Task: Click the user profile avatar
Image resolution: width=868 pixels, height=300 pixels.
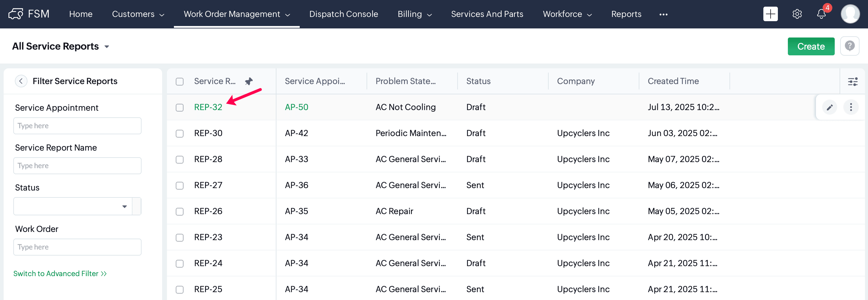Action: tap(850, 14)
